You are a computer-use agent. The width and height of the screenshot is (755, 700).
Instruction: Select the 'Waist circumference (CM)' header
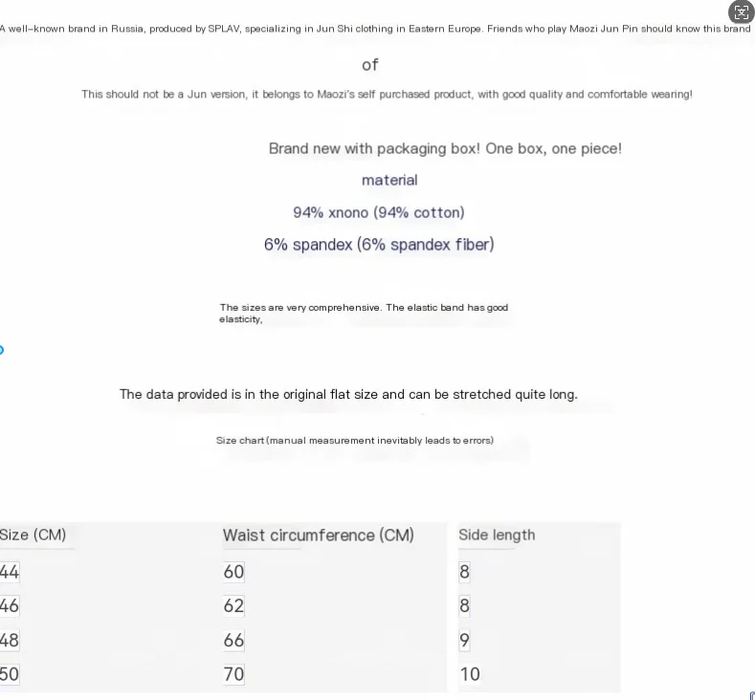point(319,535)
